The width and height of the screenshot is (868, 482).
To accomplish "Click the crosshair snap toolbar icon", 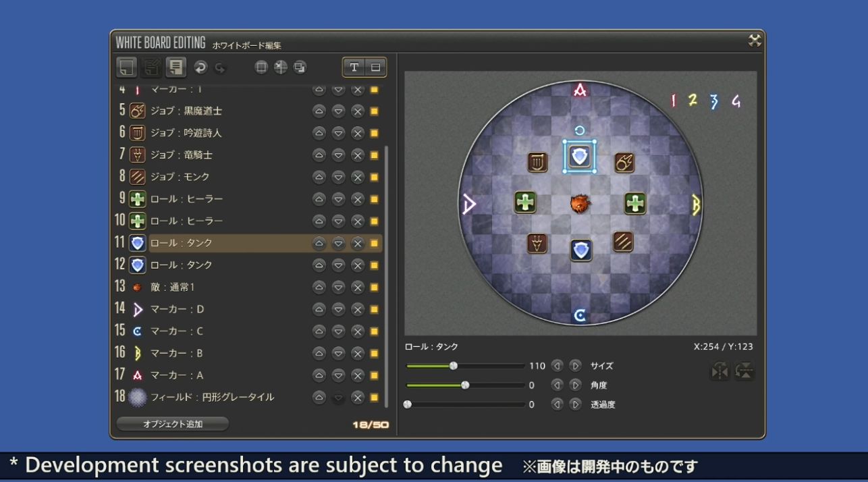I will click(281, 67).
